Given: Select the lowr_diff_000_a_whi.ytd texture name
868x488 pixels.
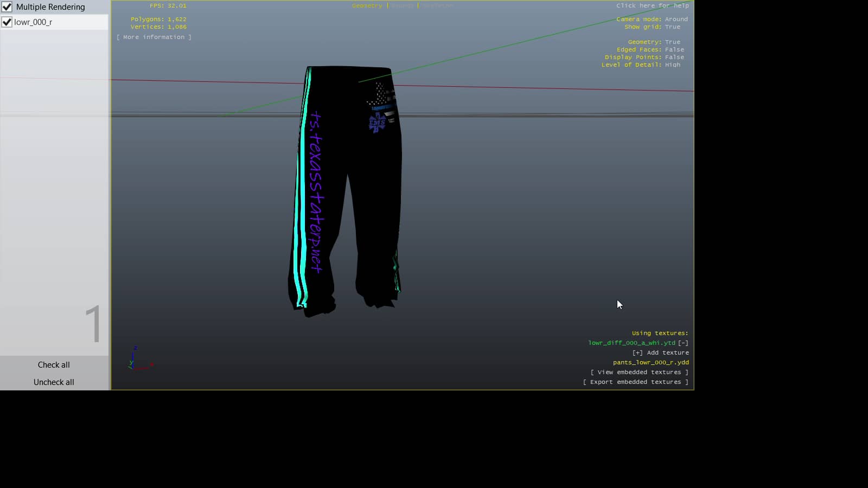Looking at the screenshot, I should [632, 343].
